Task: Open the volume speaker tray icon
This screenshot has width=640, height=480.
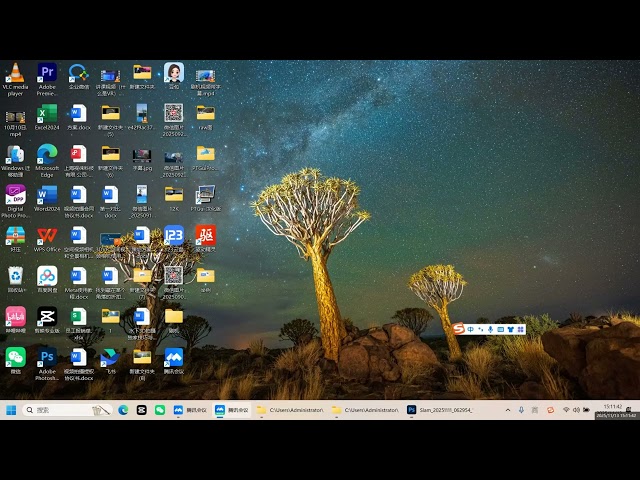Action: point(576,410)
